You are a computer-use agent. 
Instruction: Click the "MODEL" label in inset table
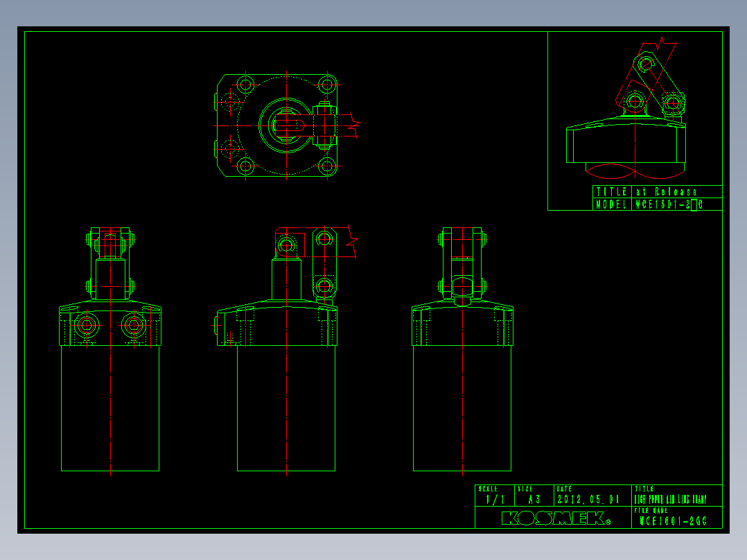[x=611, y=204]
